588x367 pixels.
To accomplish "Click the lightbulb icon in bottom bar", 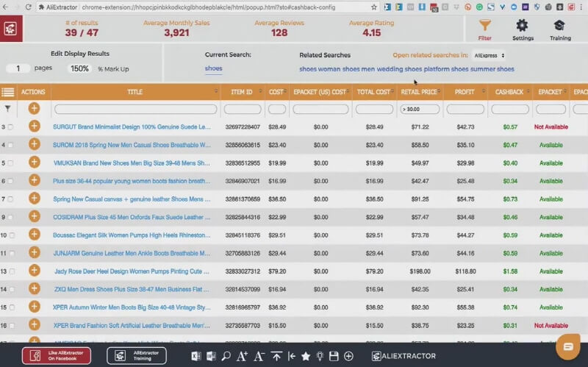I will [320, 356].
